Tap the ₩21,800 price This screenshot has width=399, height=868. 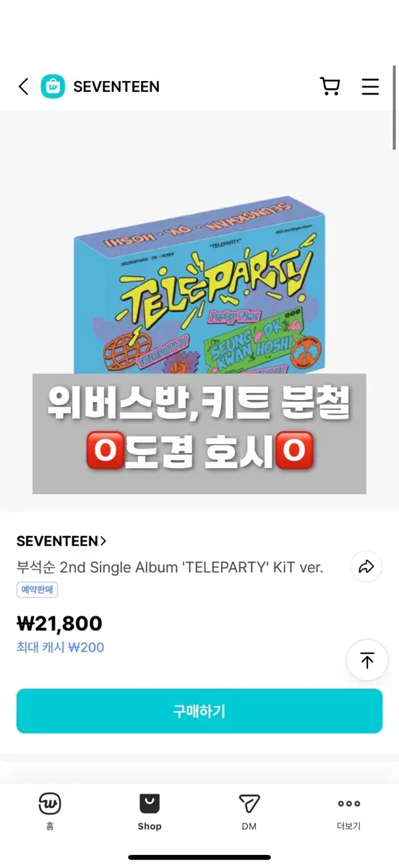pyautogui.click(x=59, y=624)
